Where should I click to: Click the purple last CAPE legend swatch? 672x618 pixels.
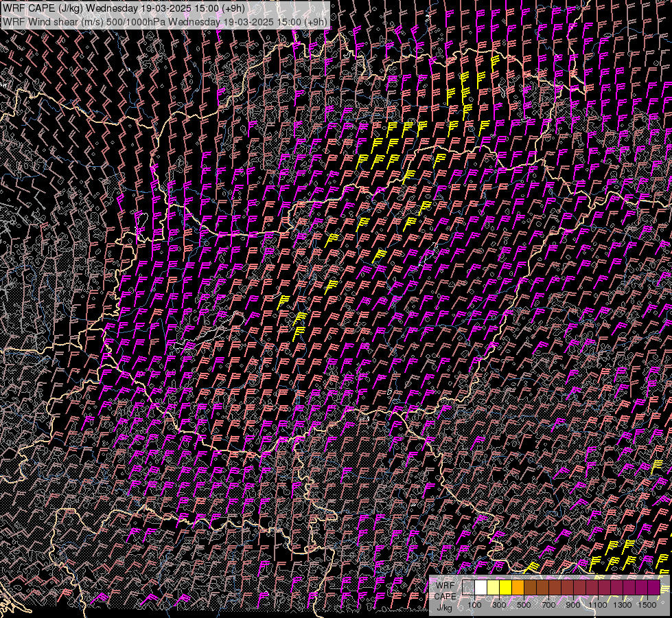tap(653, 587)
